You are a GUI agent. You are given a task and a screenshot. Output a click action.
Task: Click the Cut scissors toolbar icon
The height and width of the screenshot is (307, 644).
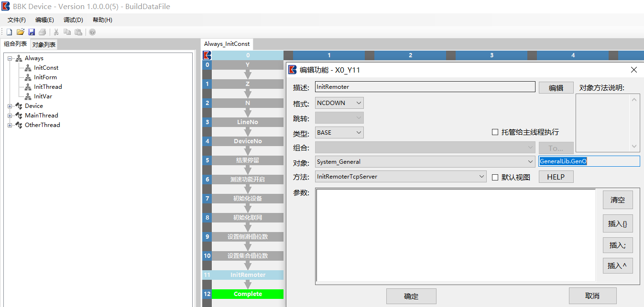[56, 32]
